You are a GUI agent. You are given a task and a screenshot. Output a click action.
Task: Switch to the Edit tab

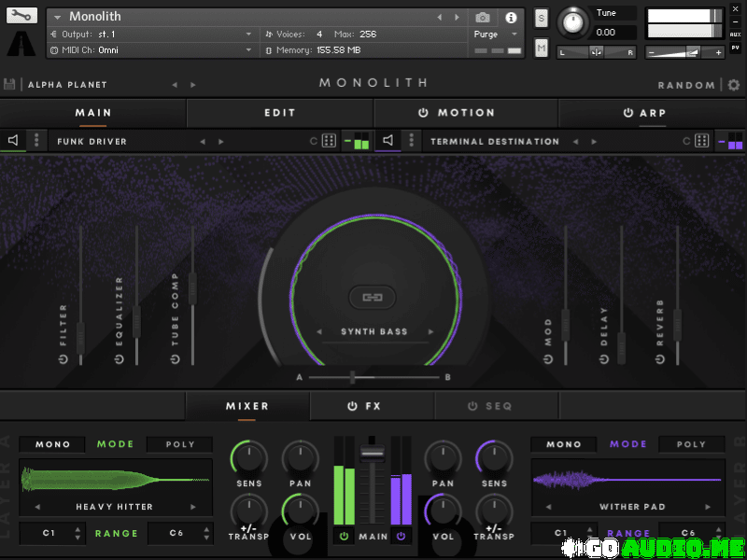pyautogui.click(x=279, y=113)
